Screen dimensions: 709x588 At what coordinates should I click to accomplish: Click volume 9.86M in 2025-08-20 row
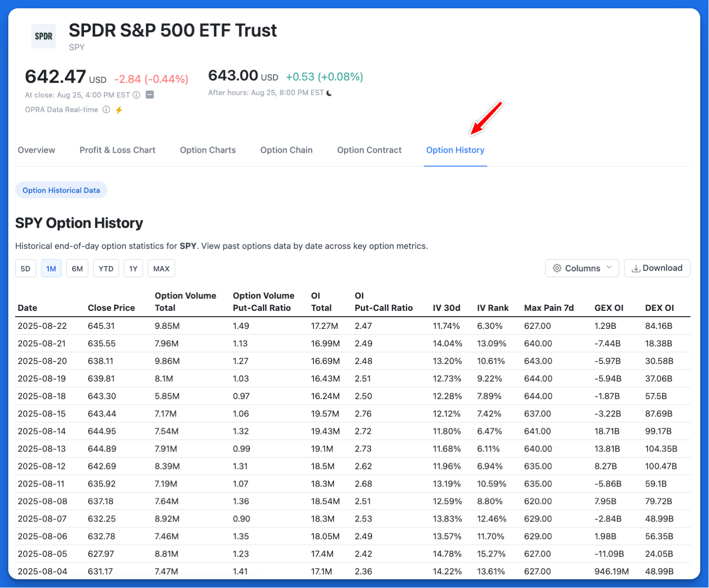click(167, 361)
